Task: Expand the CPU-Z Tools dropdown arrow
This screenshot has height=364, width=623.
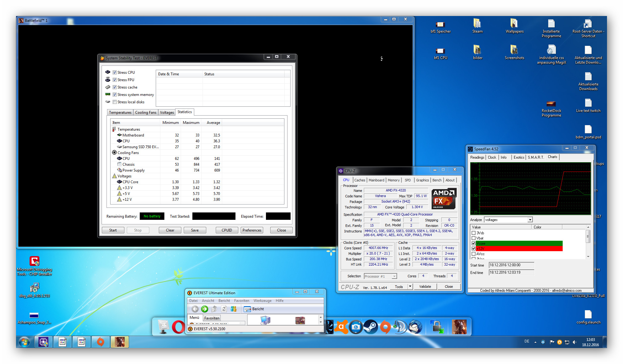Action: [x=410, y=287]
